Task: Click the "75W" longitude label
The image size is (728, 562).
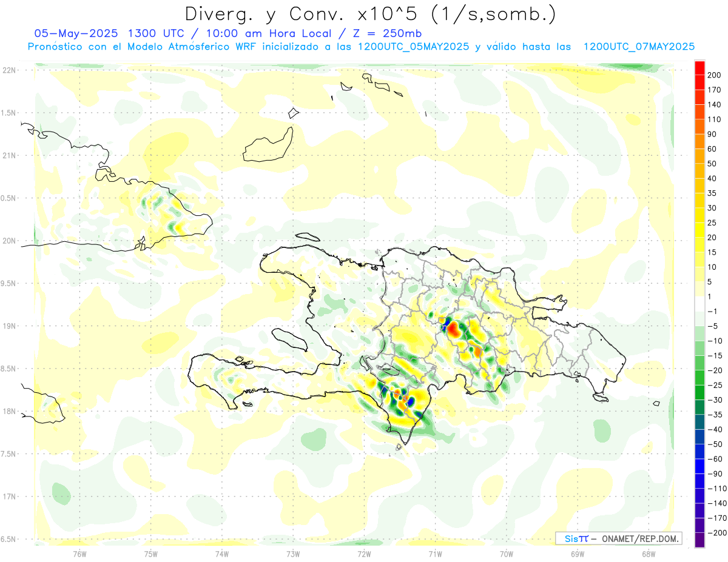Action: (x=151, y=553)
